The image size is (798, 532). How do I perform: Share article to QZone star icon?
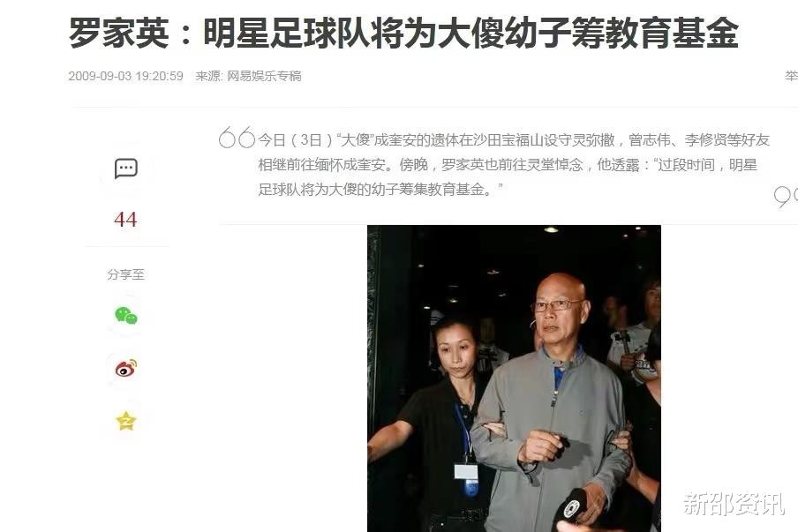click(125, 421)
